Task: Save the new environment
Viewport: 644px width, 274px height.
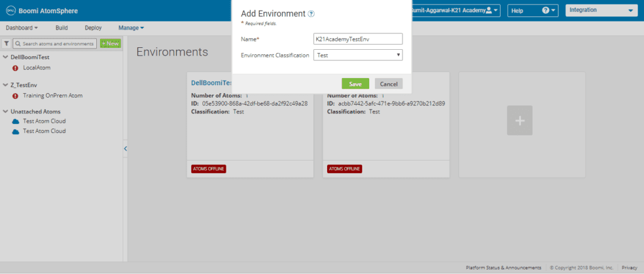Action: click(x=355, y=84)
